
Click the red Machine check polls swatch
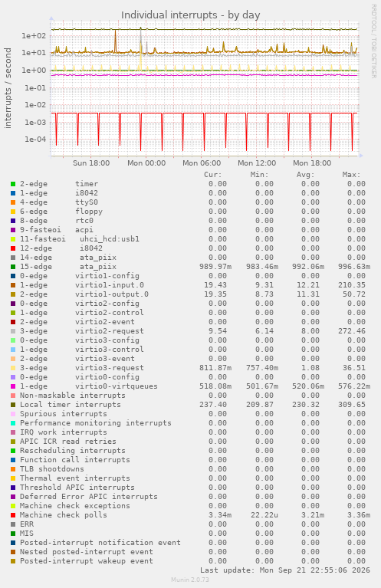point(13,515)
